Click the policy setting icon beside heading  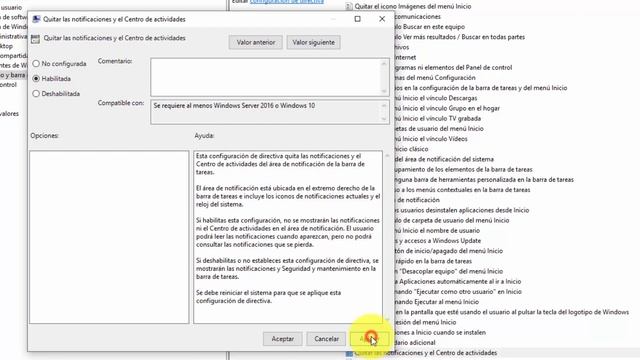tap(36, 39)
